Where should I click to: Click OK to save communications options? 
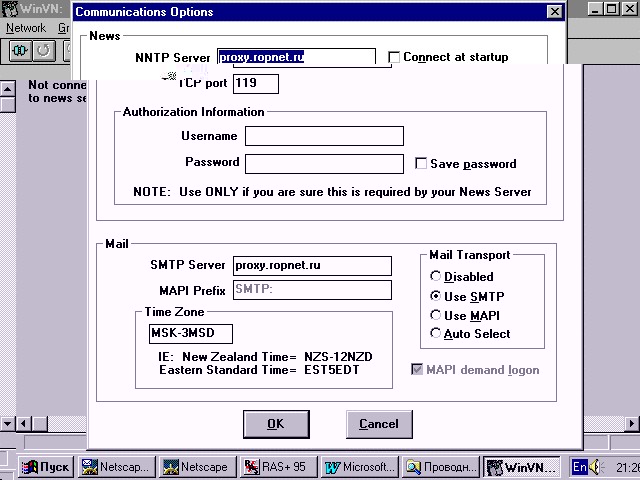[x=276, y=424]
